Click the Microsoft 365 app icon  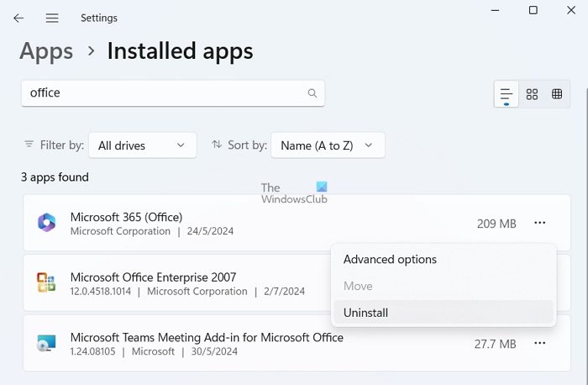pos(46,223)
